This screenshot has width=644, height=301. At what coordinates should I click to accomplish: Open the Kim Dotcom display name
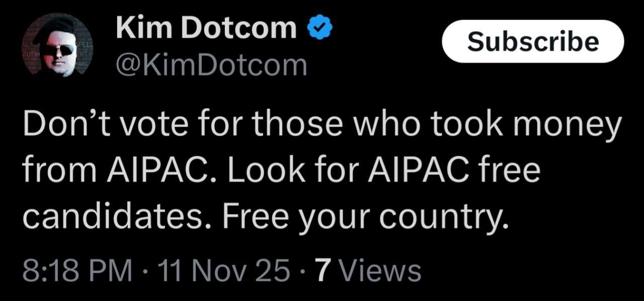[206, 28]
